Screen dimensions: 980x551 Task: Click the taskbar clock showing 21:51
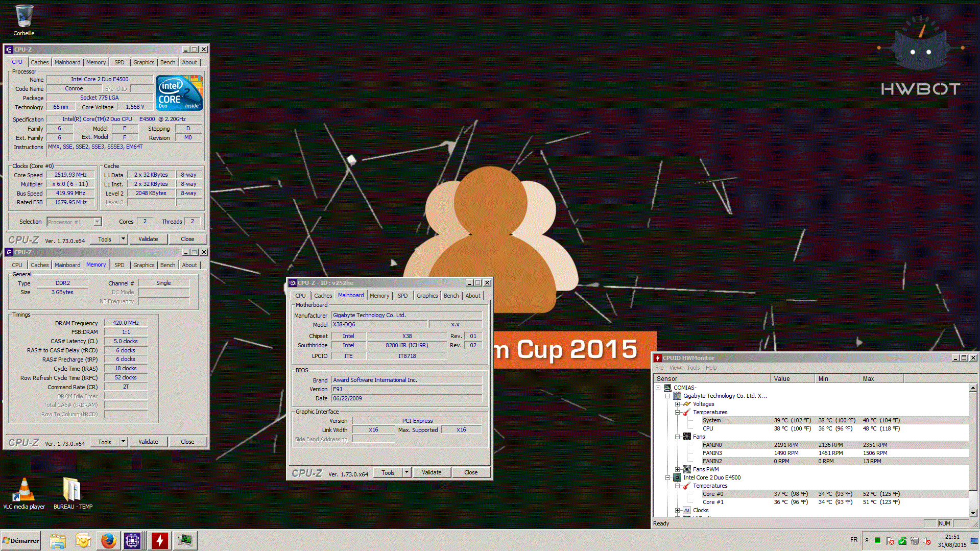pyautogui.click(x=951, y=537)
